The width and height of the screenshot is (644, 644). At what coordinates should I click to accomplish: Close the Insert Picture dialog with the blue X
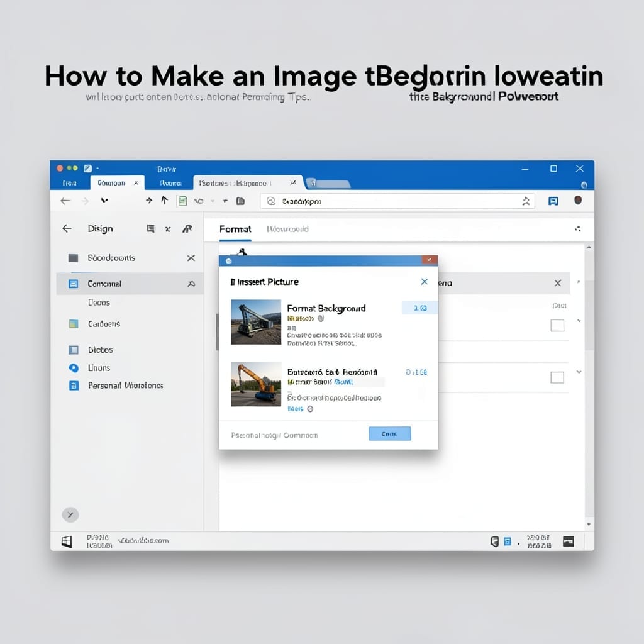click(x=425, y=281)
